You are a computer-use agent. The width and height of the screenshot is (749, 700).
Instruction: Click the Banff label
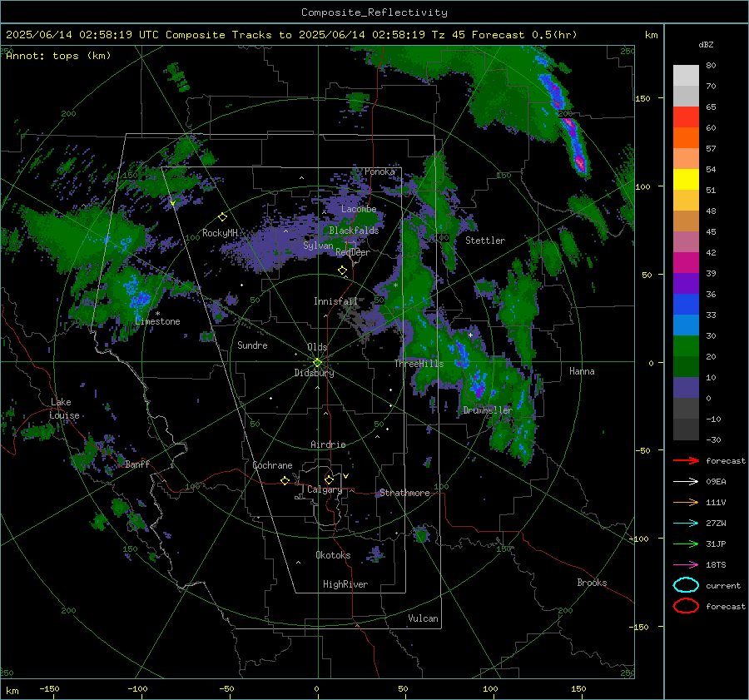point(137,464)
